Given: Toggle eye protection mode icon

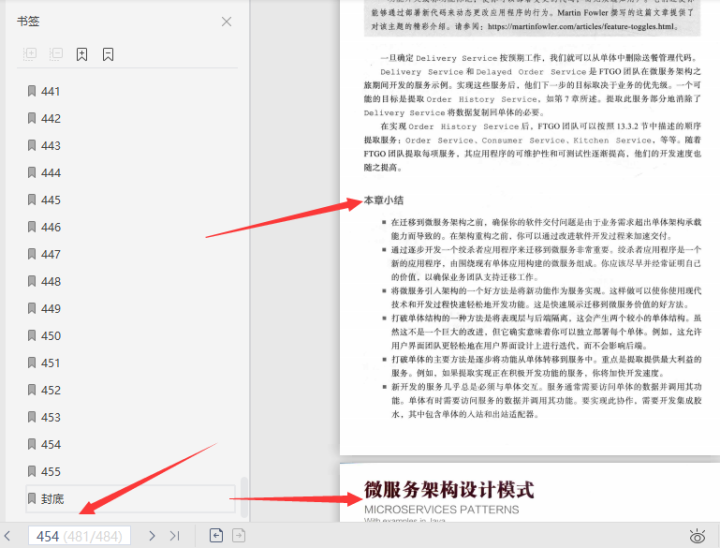Looking at the screenshot, I should click(697, 536).
